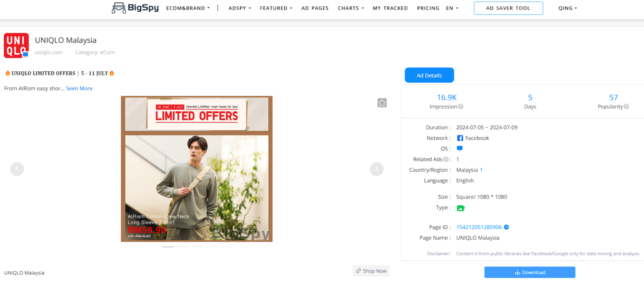Screen dimensions: 644x281
Task: Toggle the star to favorite this ad
Action: pos(382,103)
